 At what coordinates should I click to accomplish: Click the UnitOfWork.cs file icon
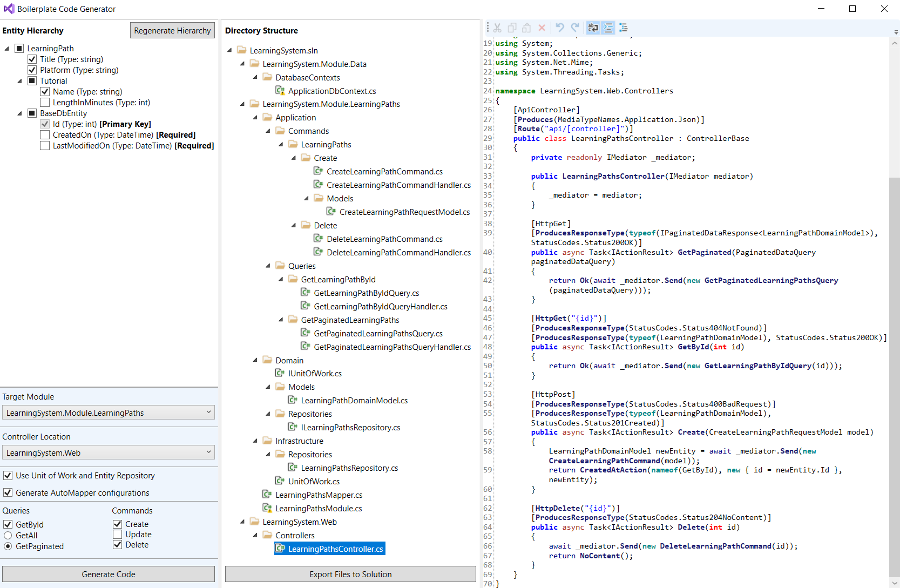click(x=280, y=481)
